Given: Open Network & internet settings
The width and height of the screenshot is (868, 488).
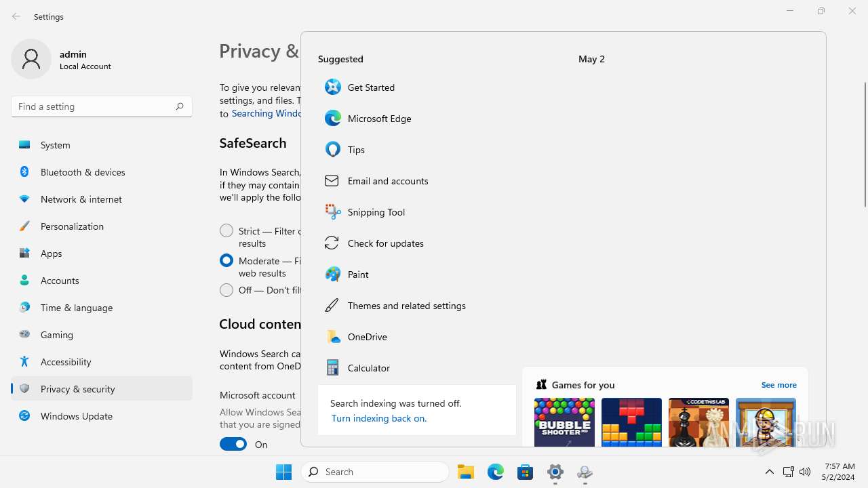Looking at the screenshot, I should [102, 199].
